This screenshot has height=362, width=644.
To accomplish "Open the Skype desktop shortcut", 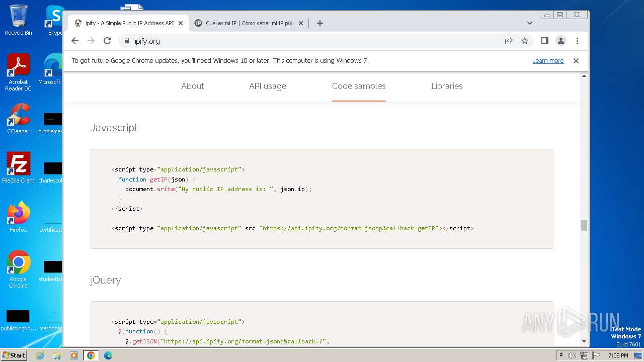I will pos(54,20).
